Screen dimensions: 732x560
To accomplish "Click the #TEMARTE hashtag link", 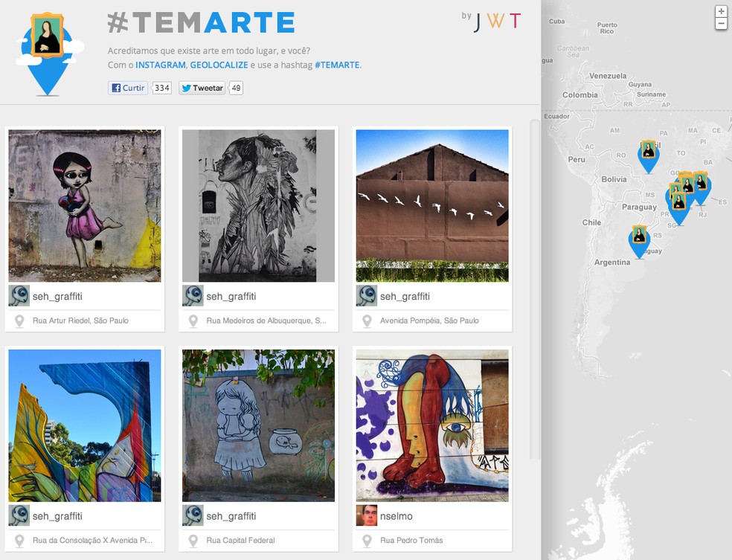I will pyautogui.click(x=336, y=65).
